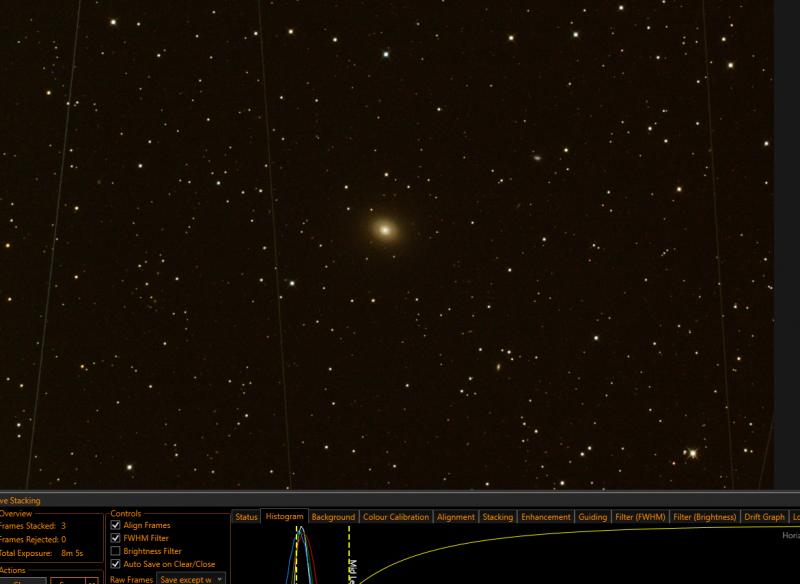Open the Filter (Brightness) tab
The height and width of the screenshot is (584, 800).
(704, 517)
